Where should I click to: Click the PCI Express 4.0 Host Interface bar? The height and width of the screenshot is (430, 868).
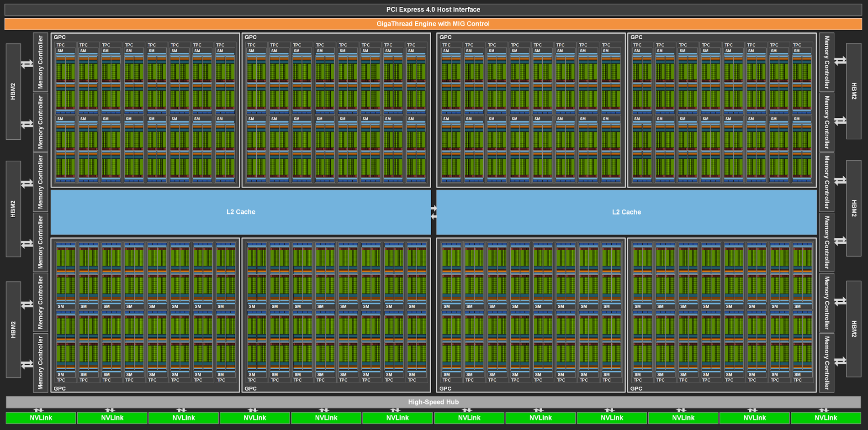point(433,10)
